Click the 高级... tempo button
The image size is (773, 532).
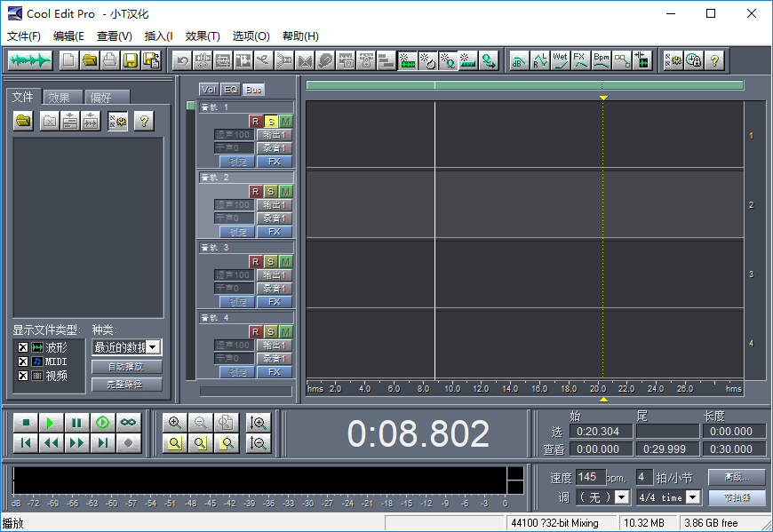point(737,476)
